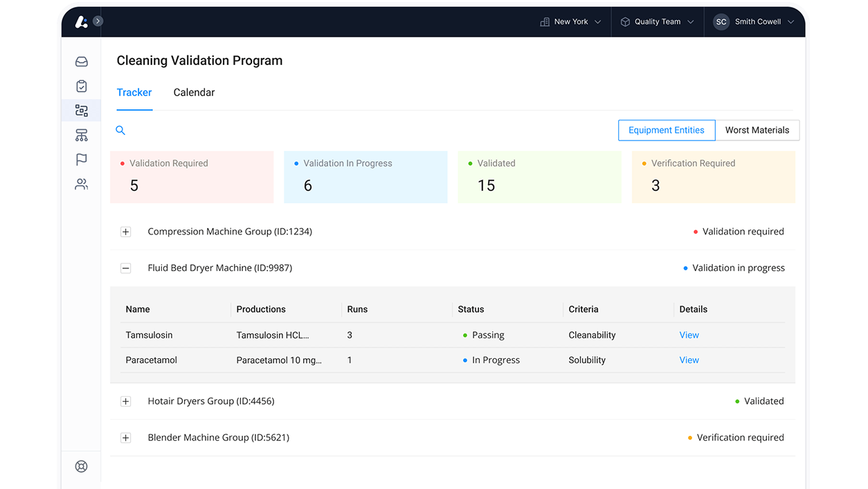The height and width of the screenshot is (489, 868).
Task: Click the Validation Required count card
Action: (192, 176)
